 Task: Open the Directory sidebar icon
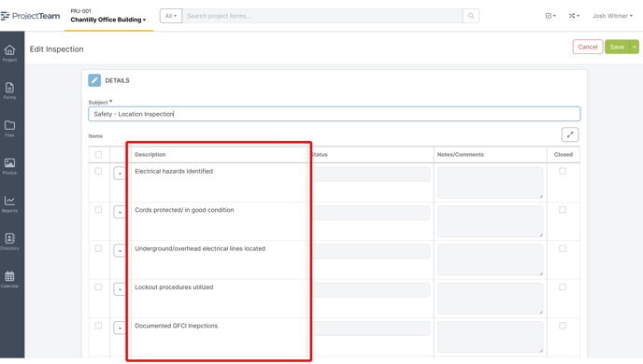point(10,242)
